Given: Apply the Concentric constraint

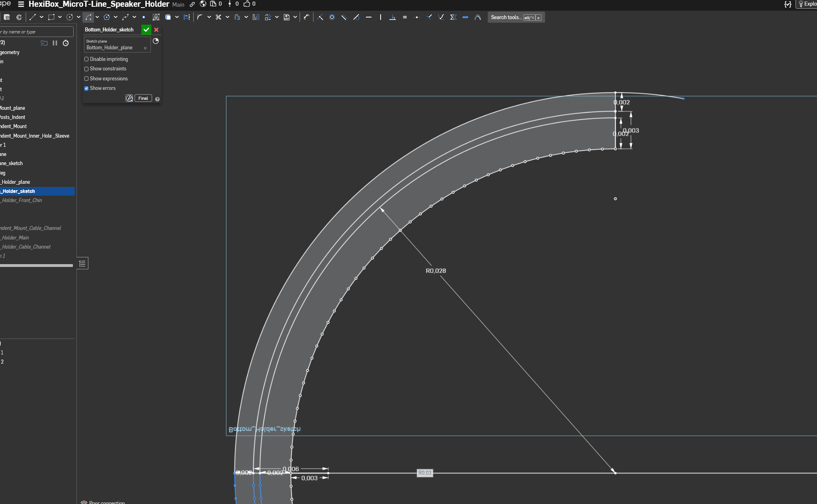Looking at the screenshot, I should 332,17.
